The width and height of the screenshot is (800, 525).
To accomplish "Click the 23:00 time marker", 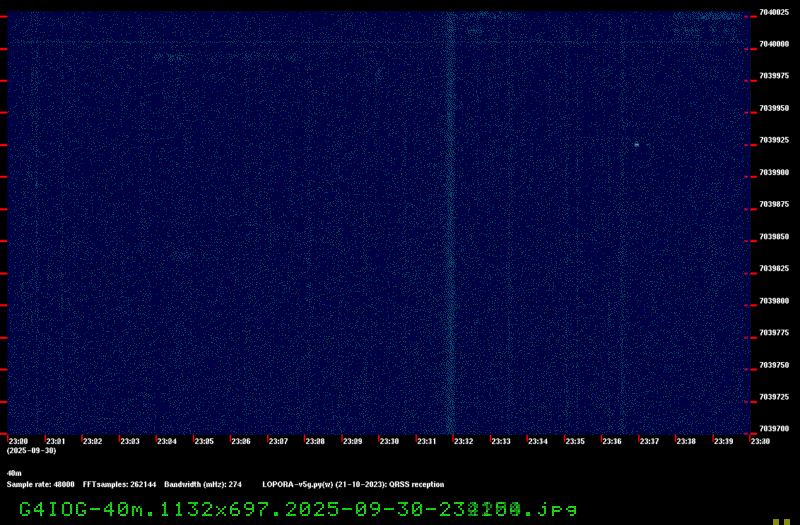I will point(19,441).
